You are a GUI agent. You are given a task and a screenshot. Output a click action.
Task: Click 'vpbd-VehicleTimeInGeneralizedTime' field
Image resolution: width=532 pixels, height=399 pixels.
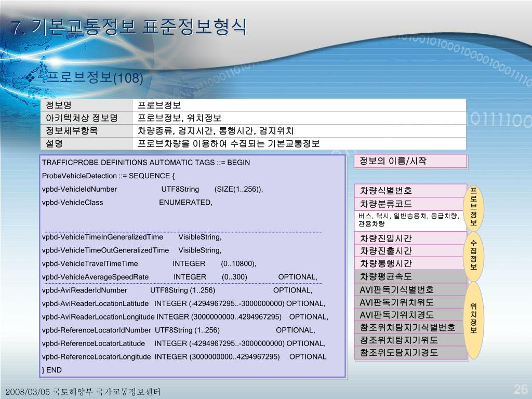(x=102, y=237)
